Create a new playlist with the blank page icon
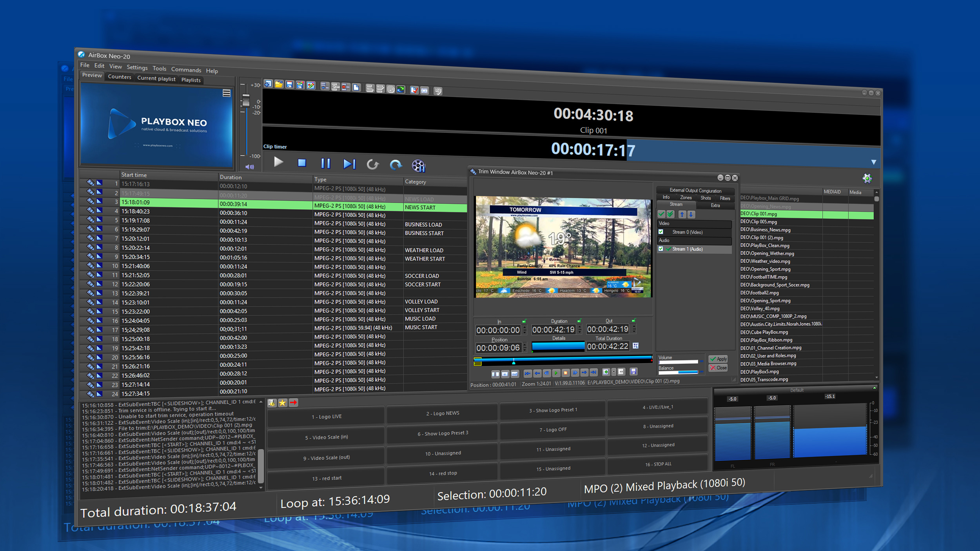 pos(356,87)
